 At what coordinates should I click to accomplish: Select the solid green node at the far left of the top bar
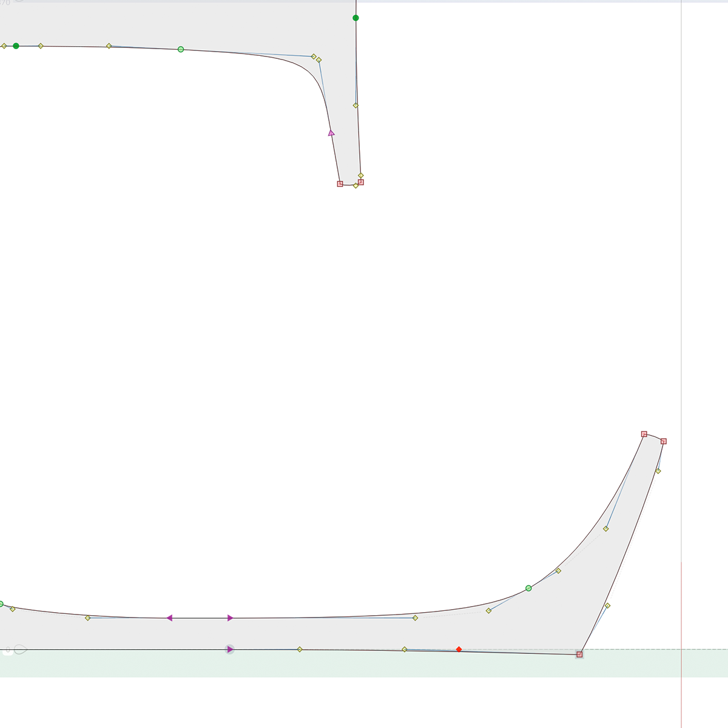16,46
